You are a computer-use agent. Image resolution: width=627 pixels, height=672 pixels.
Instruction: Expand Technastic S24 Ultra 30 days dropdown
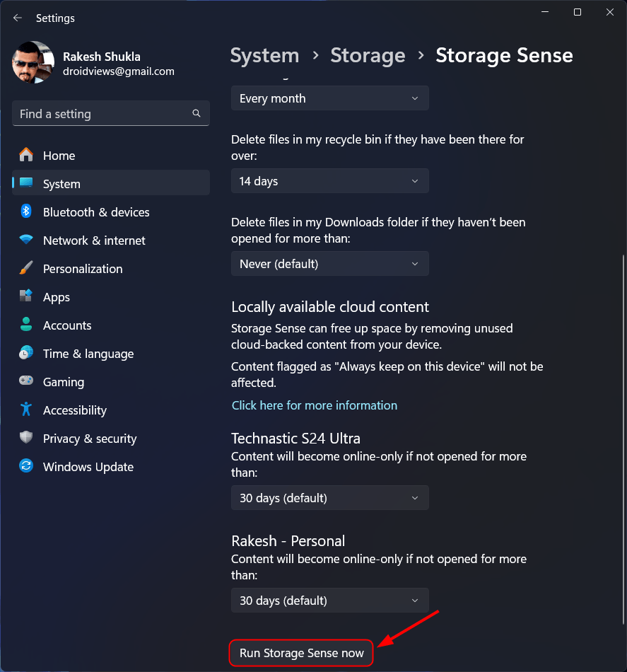click(x=329, y=498)
